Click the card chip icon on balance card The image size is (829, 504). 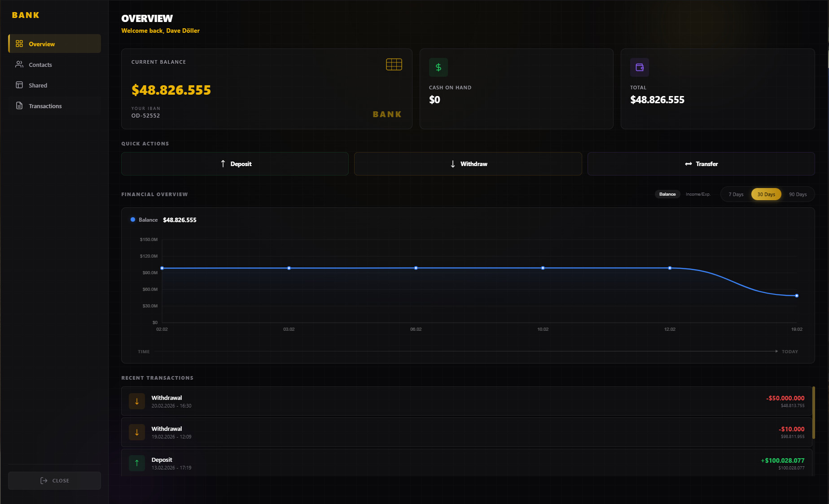coord(394,65)
